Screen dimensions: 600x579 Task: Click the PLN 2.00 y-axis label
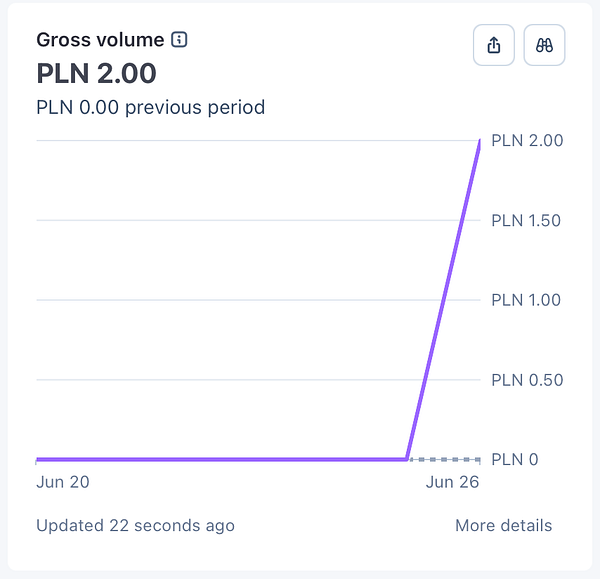pyautogui.click(x=527, y=140)
